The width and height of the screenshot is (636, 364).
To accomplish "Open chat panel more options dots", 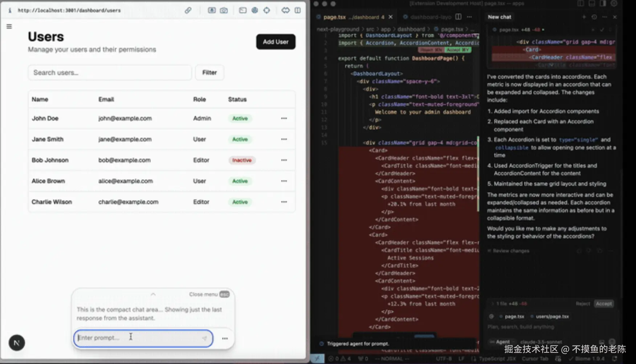I will 604,17.
